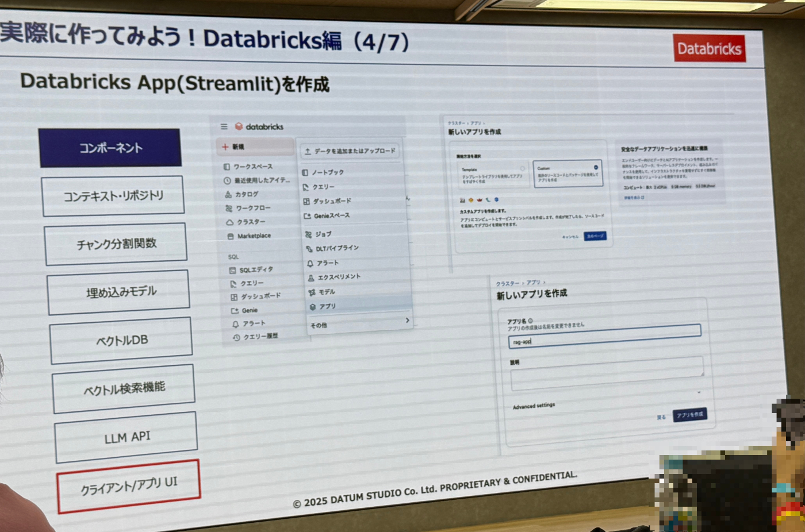
Task: Click データを追加またはアップロード button
Action: (350, 151)
